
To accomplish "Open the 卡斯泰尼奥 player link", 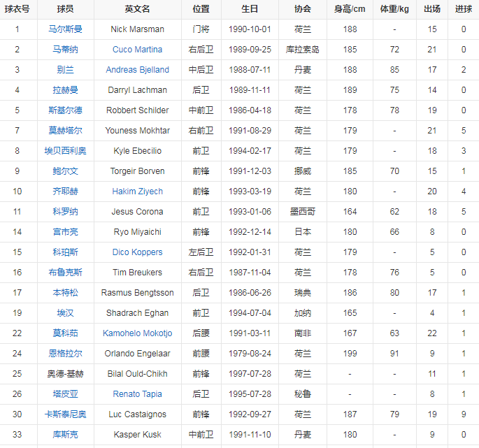I will tap(65, 414).
